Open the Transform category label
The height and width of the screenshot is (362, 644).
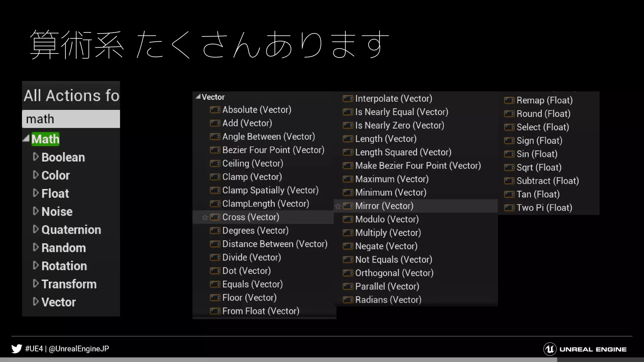click(x=69, y=284)
